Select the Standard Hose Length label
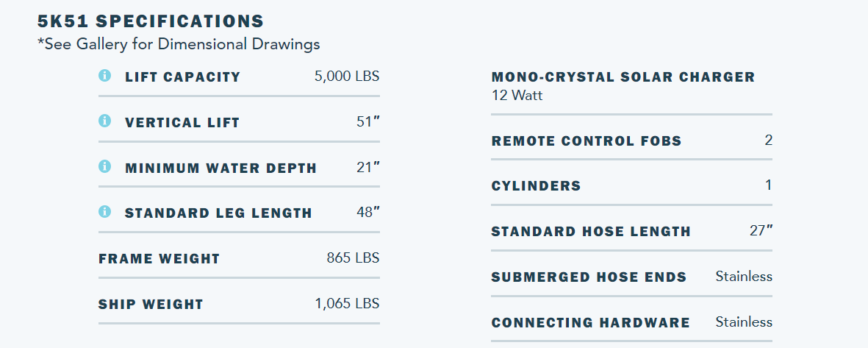Screen dimensions: 868x348 click(x=591, y=232)
